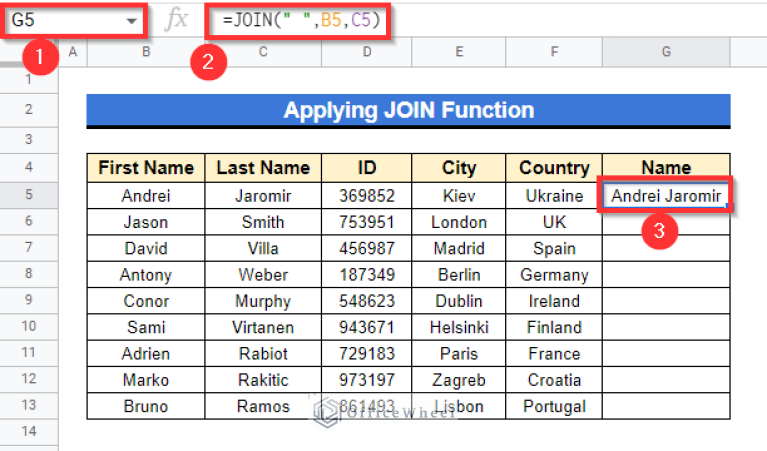Select the 'Rakitic' cell
This screenshot has width=767, height=451.
263,380
